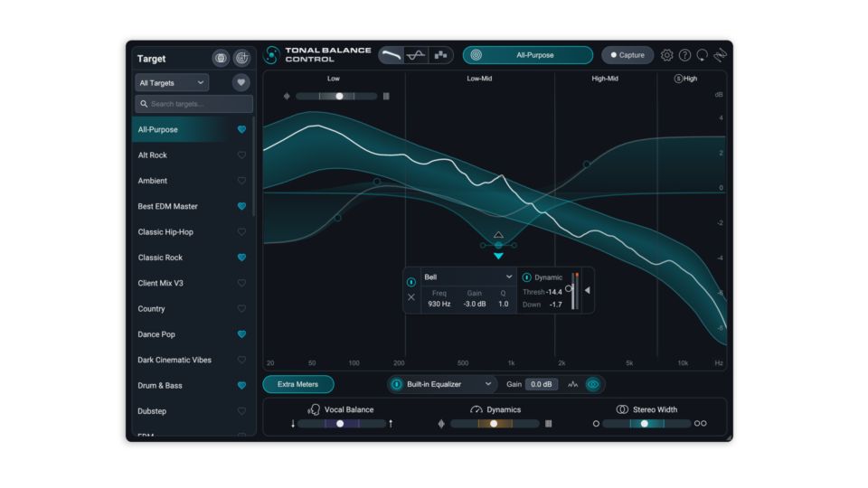
Task: Click the left arrow beside dynamic meter
Action: click(x=588, y=290)
